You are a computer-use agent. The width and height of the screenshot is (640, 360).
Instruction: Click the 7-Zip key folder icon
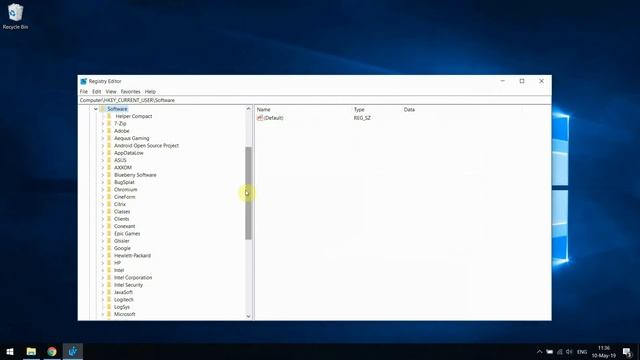tap(109, 123)
